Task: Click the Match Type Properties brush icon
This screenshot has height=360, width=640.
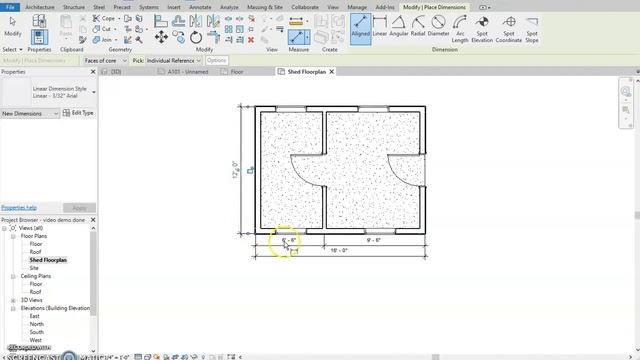Action: tap(83, 40)
